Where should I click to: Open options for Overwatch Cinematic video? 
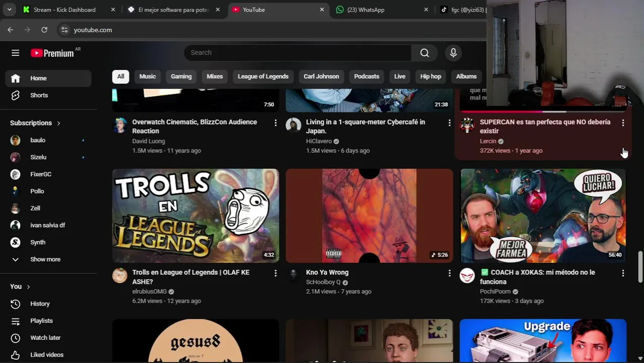pos(275,123)
